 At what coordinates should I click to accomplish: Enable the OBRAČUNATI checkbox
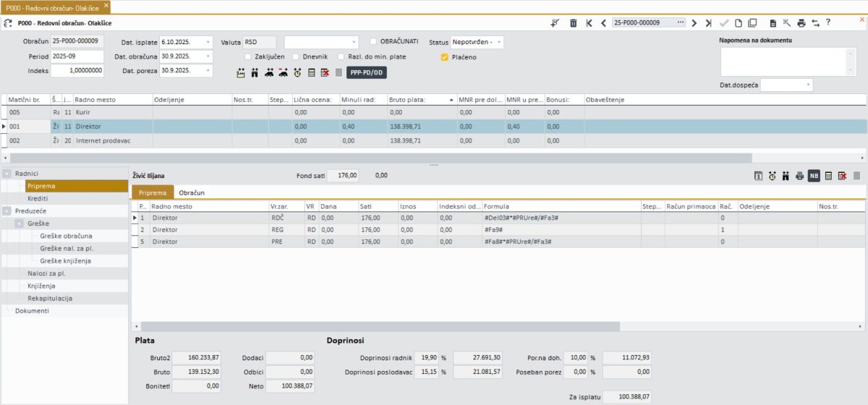[x=373, y=41]
